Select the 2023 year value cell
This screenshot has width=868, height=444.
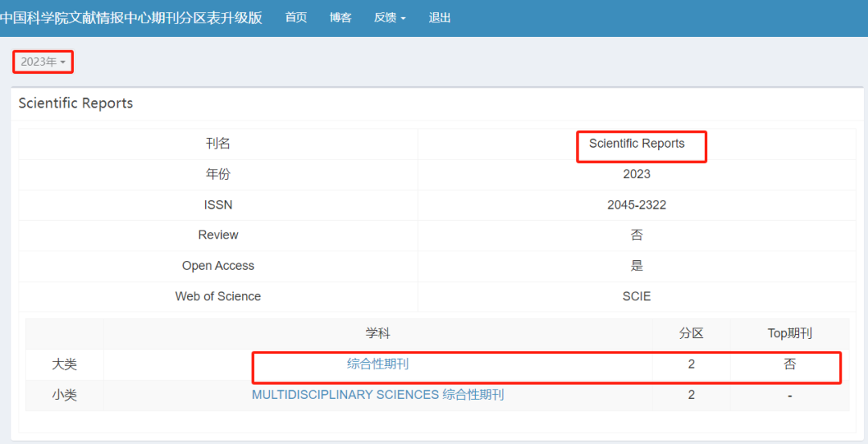point(637,175)
